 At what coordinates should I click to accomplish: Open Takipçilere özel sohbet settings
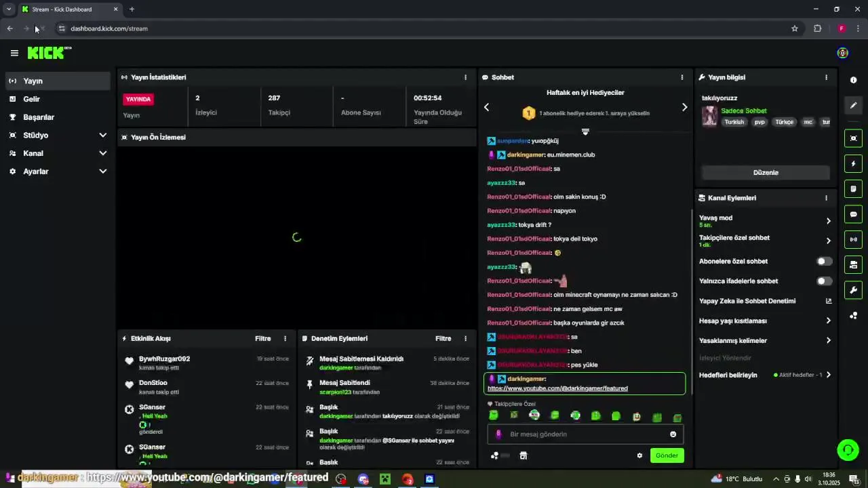point(764,241)
